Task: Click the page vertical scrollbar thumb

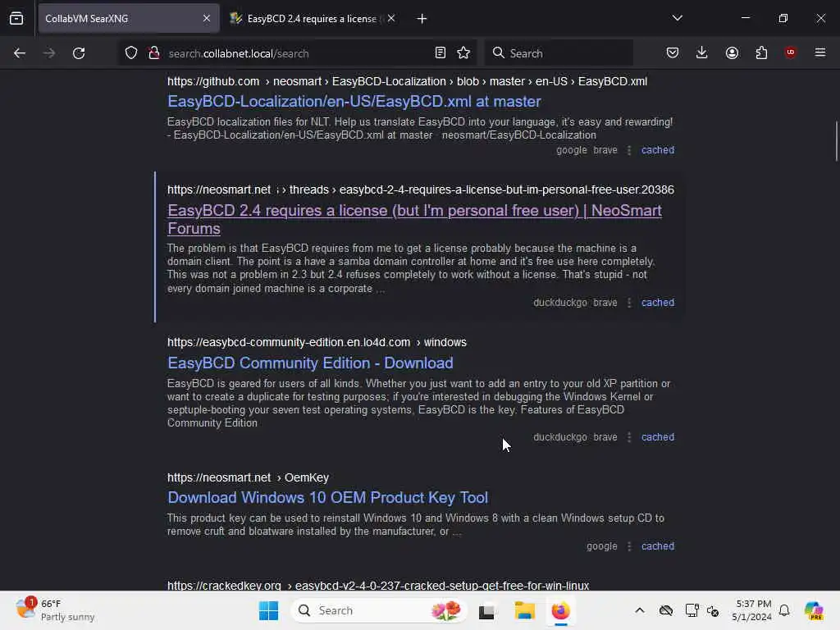Action: point(836,141)
